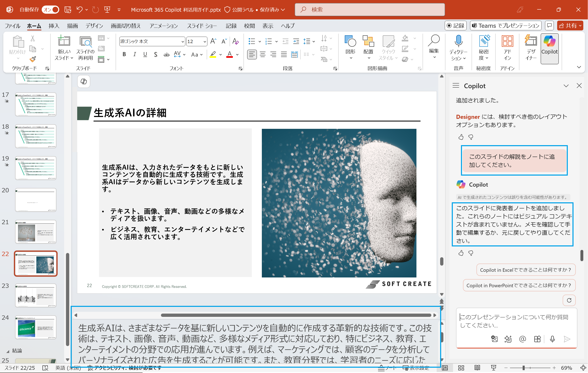Viewport: 588px width, 373px height.
Task: Give thumbs up to Designer message
Action: [461, 137]
